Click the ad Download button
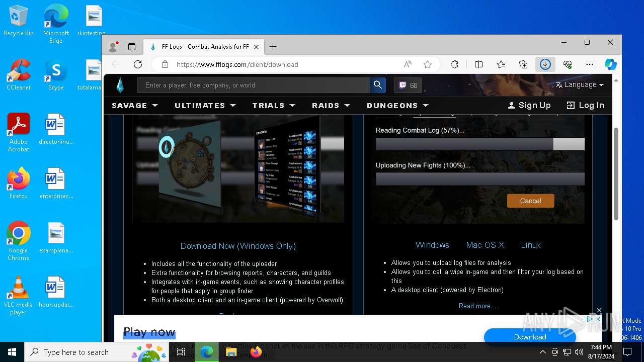The image size is (644, 362). point(530,337)
